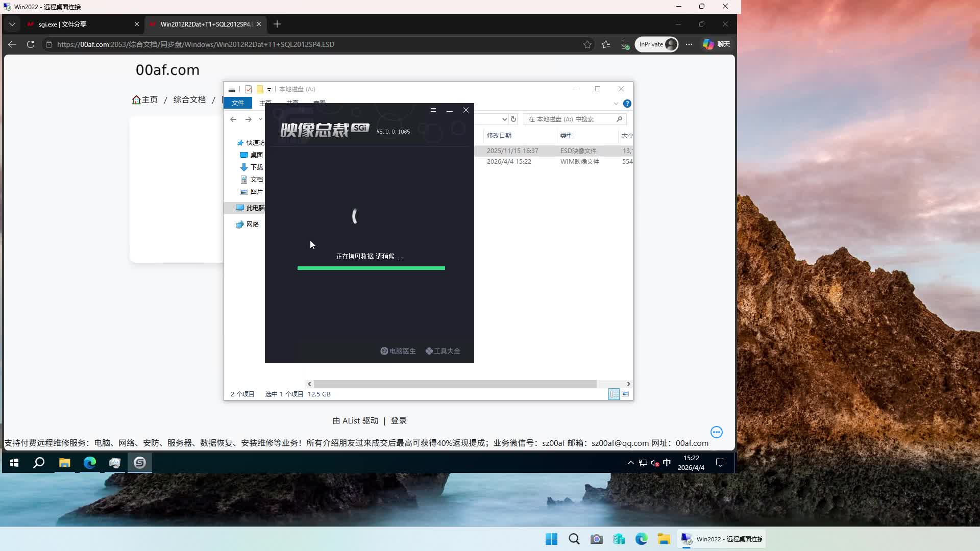The width and height of the screenshot is (980, 551).
Task: Open Copilot 聊天 button
Action: pos(717,44)
